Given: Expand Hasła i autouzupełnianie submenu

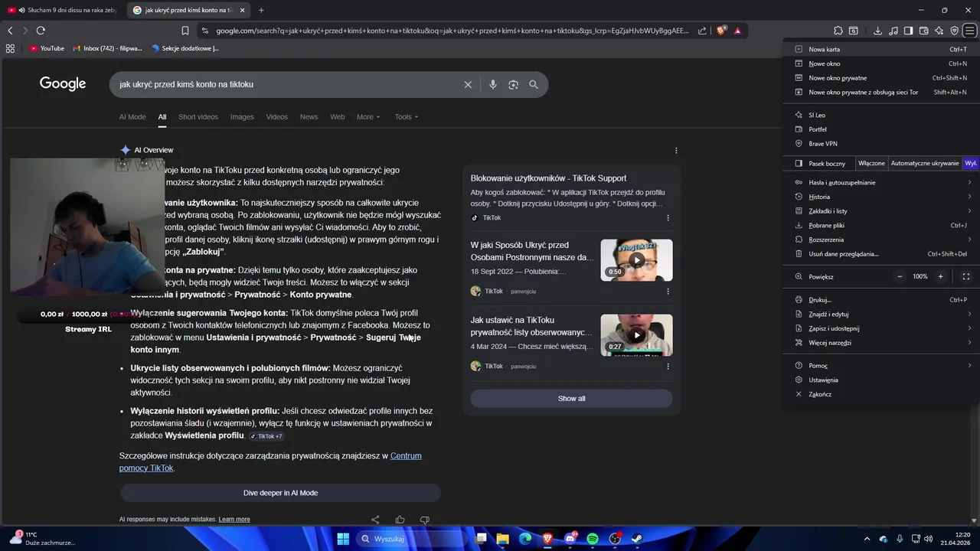Looking at the screenshot, I should [882, 182].
